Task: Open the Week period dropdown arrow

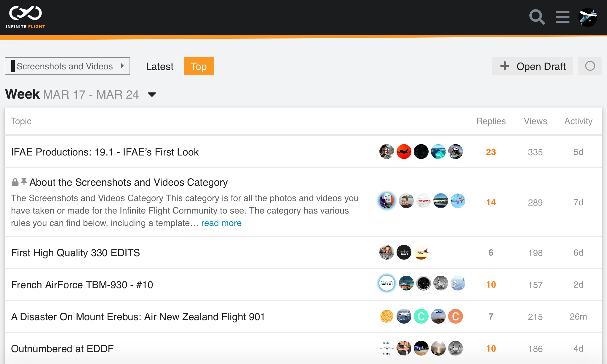Action: tap(152, 95)
